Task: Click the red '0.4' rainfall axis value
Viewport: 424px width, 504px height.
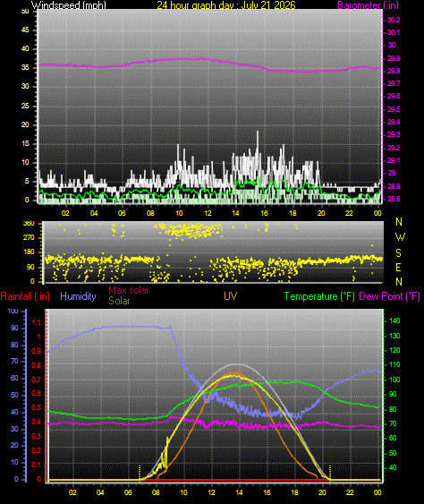Action: pos(37,422)
